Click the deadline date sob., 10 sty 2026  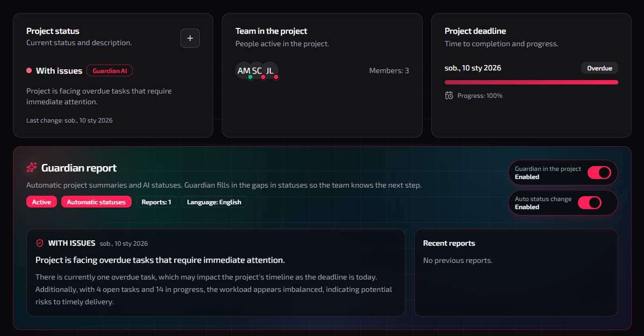click(x=473, y=68)
